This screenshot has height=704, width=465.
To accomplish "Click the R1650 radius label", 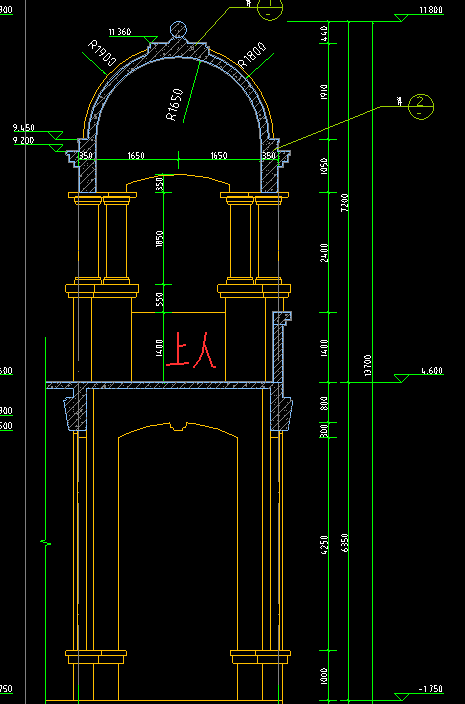I will pos(175,105).
